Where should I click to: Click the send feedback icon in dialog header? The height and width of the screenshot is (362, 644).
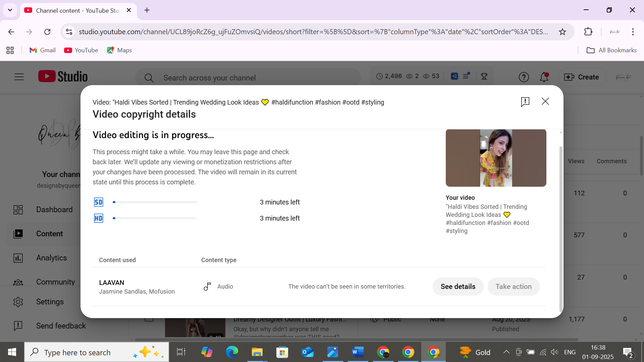click(525, 102)
